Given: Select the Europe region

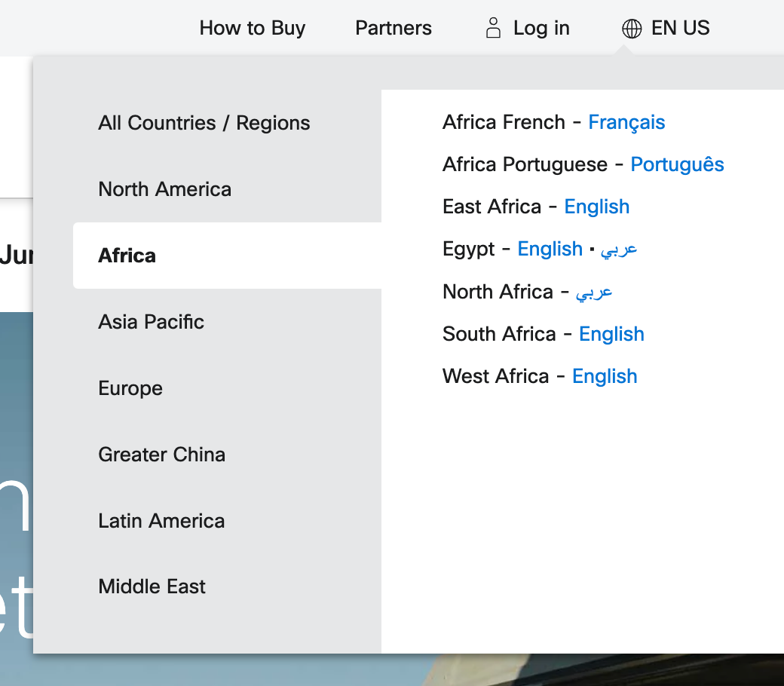Looking at the screenshot, I should 130,388.
